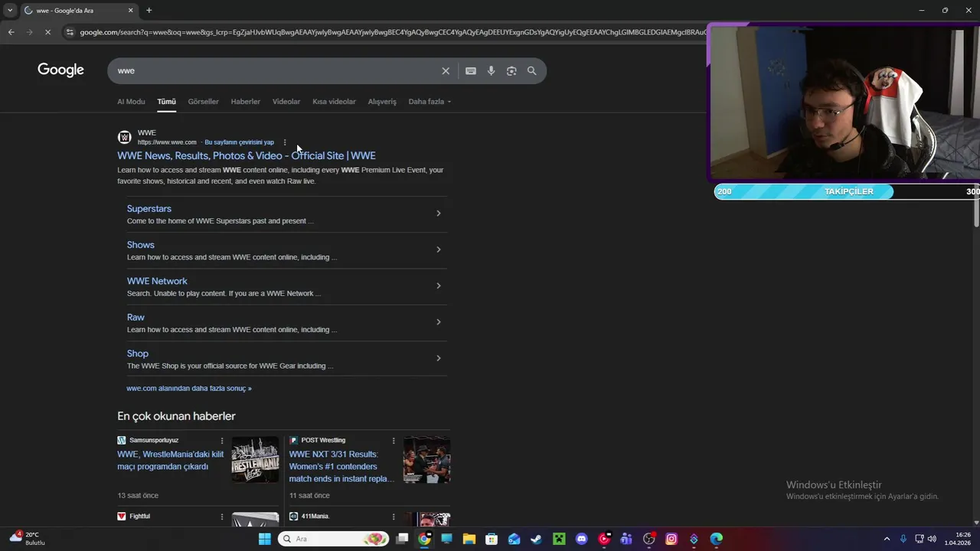
Task: Open Steam from the taskbar
Action: [x=536, y=539]
